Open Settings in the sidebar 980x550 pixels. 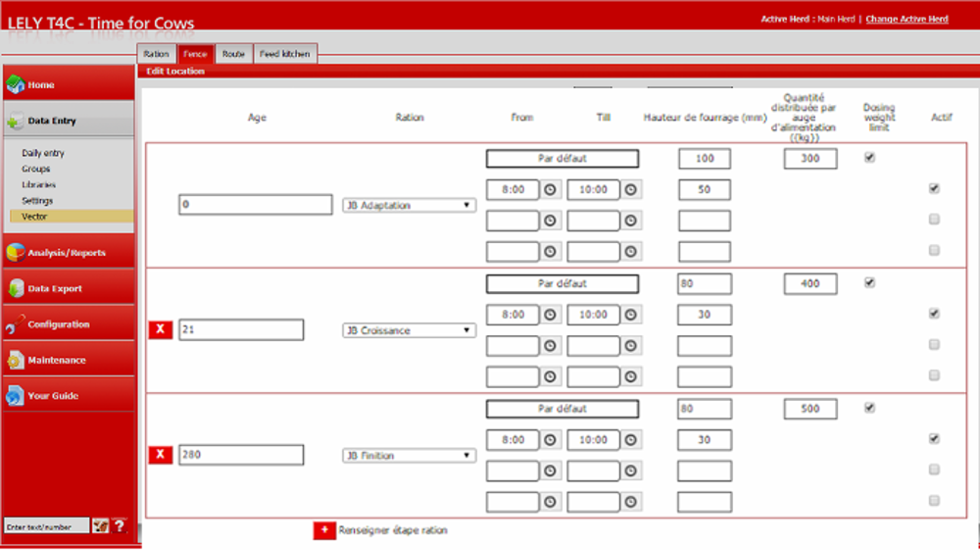click(x=37, y=201)
